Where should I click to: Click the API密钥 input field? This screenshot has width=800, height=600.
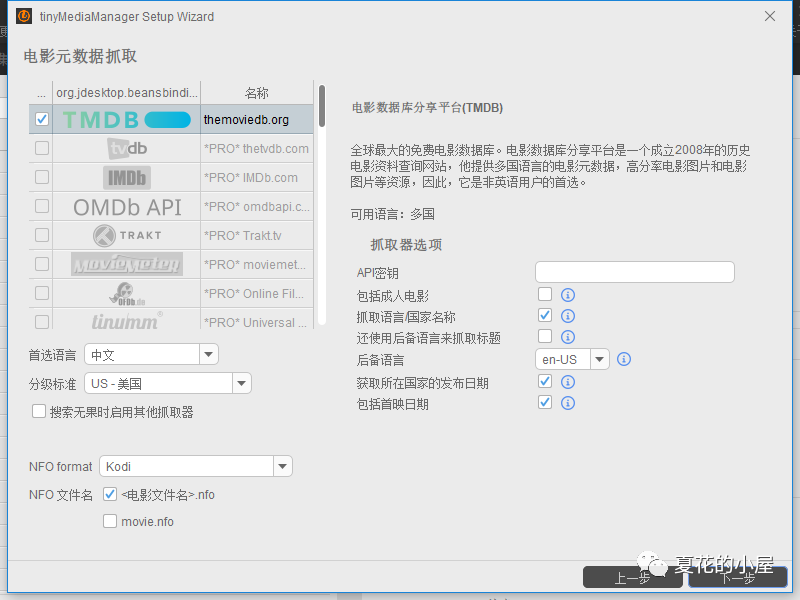click(x=634, y=272)
